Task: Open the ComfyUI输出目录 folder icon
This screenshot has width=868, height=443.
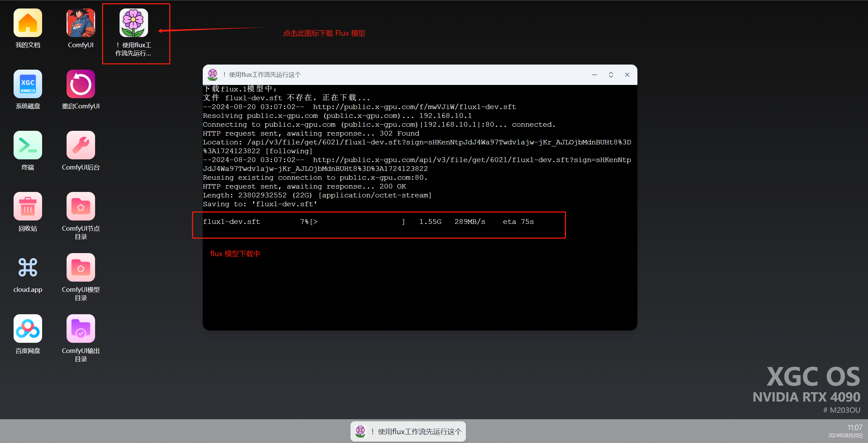Action: tap(81, 329)
